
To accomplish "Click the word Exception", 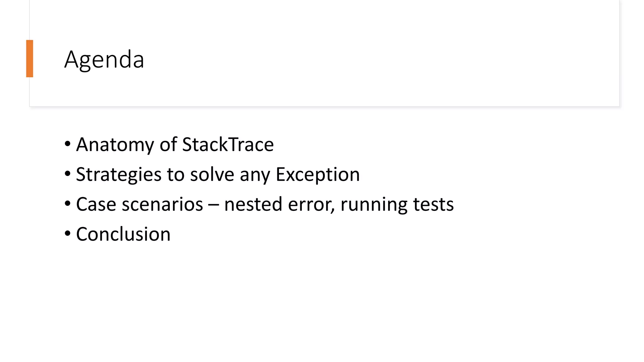I will point(318,174).
